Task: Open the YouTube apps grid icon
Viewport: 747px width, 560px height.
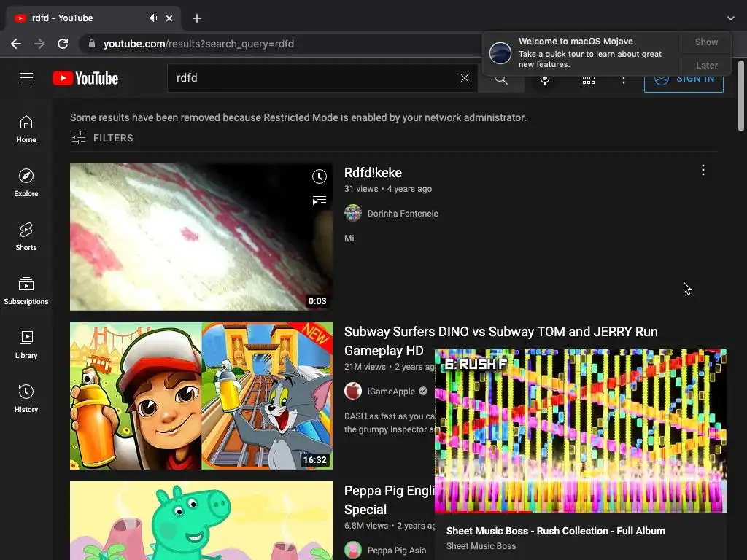Action: tap(589, 80)
